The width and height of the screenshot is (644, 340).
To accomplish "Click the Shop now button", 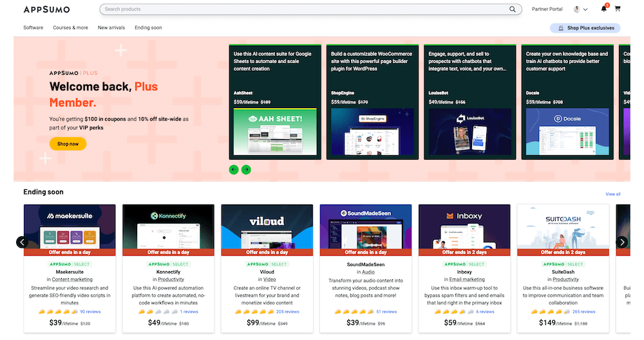I will (68, 144).
